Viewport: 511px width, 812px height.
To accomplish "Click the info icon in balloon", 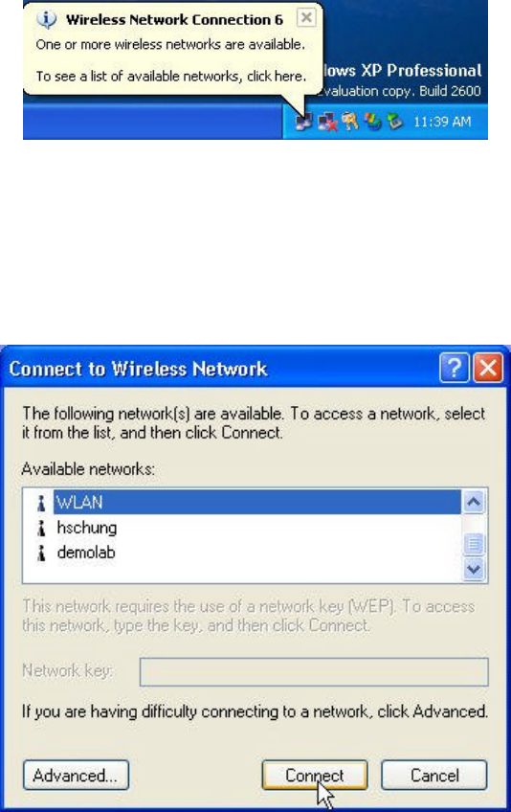I will pyautogui.click(x=47, y=20).
